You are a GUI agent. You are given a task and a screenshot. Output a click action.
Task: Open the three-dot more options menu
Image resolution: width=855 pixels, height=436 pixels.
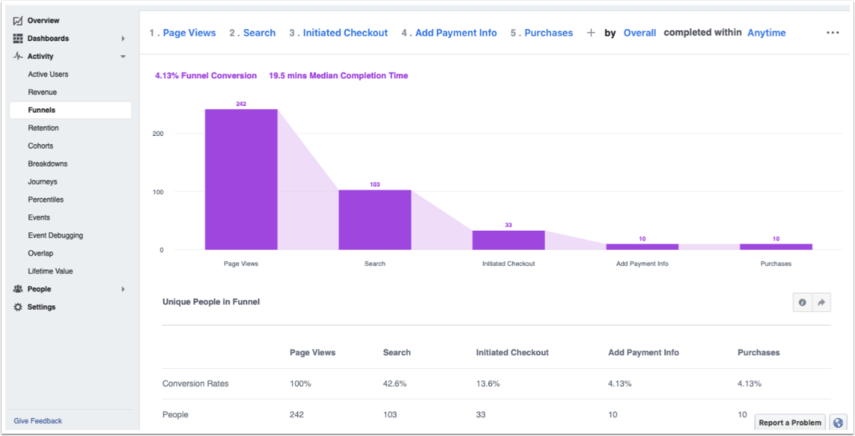click(x=832, y=33)
